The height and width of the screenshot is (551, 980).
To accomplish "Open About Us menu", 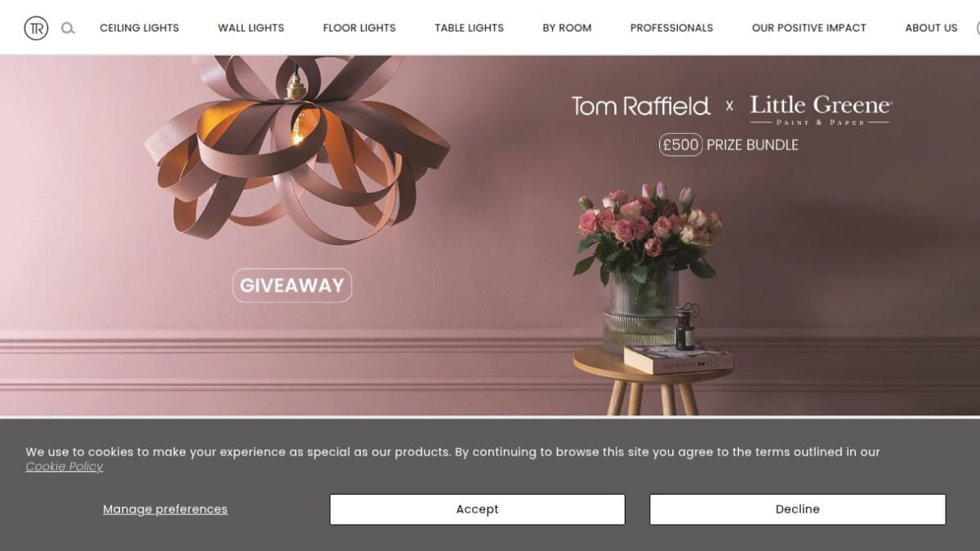I will pos(931,28).
